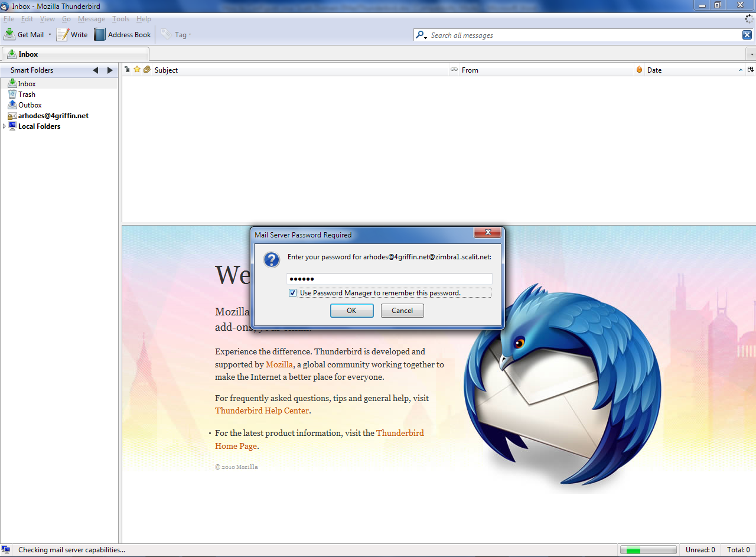Expand the Local Folders tree node

coord(4,126)
